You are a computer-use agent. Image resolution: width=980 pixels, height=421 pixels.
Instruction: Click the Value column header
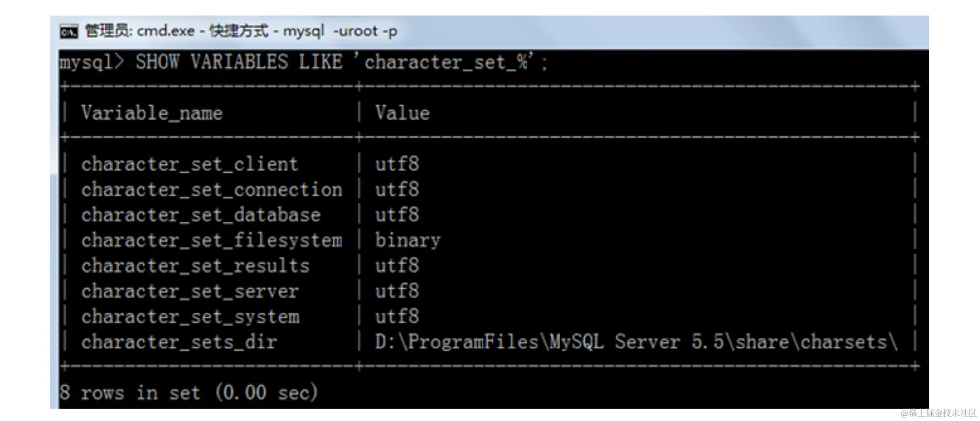click(403, 113)
